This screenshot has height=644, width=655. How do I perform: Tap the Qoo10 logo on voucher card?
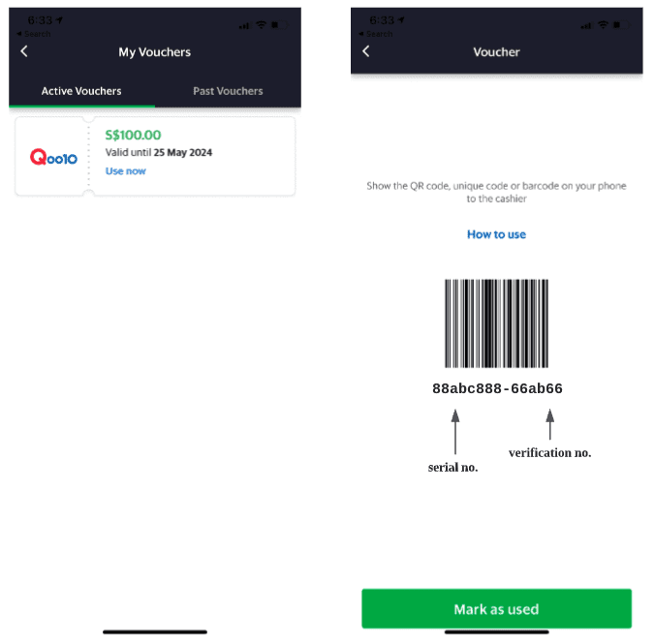53,157
